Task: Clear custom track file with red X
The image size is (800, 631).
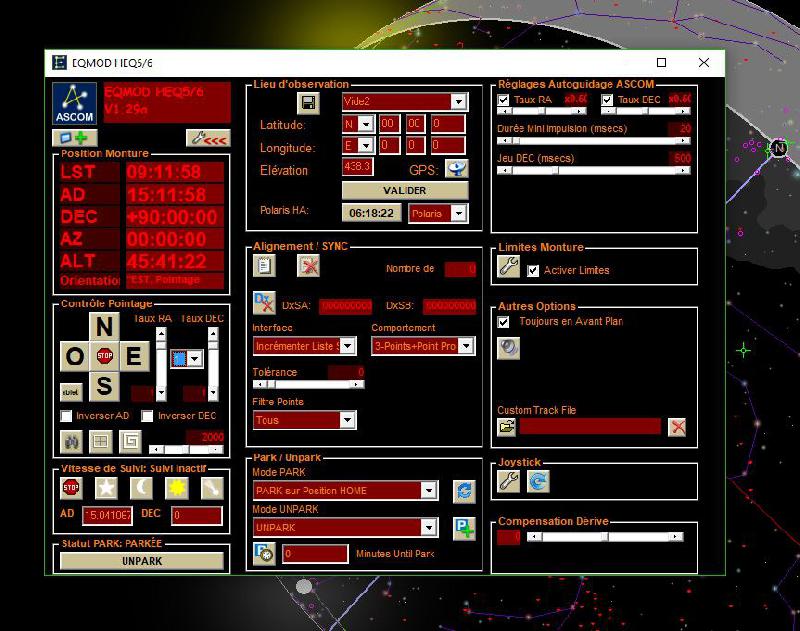Action: [677, 427]
